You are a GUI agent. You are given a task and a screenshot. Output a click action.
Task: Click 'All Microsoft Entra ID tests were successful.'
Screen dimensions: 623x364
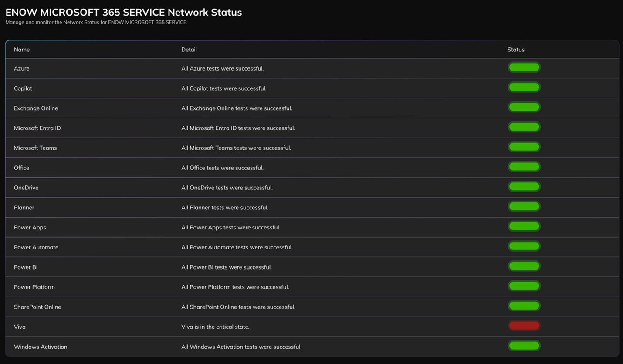click(x=238, y=128)
